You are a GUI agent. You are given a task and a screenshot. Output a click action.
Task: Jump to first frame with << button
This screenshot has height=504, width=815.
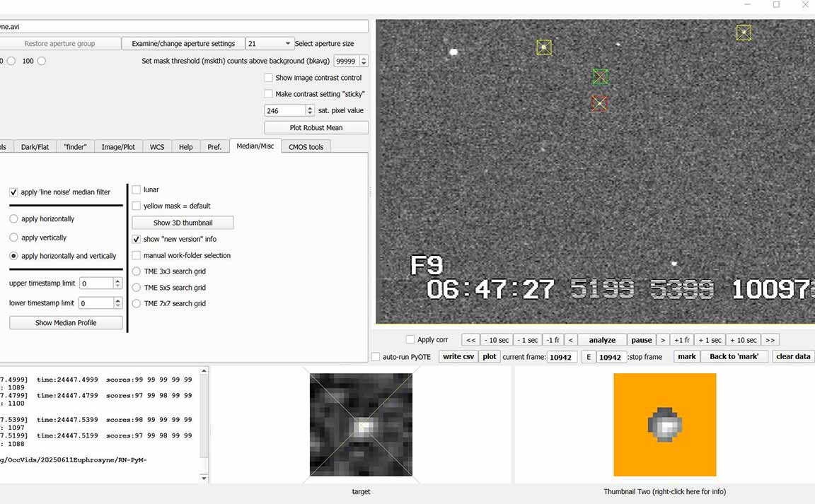pos(471,340)
